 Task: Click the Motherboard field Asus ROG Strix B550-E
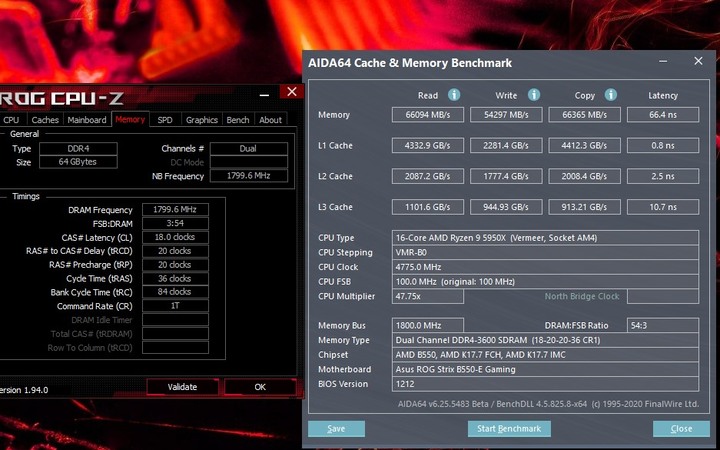546,369
